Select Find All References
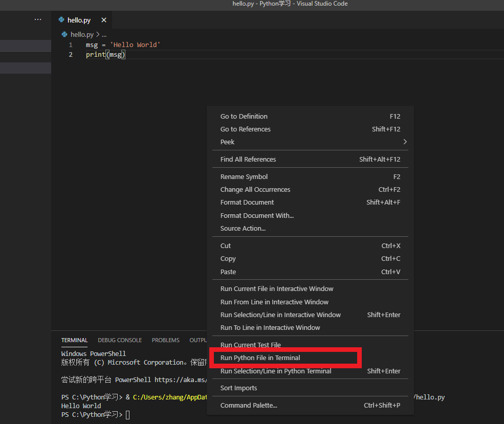 [x=310, y=160]
